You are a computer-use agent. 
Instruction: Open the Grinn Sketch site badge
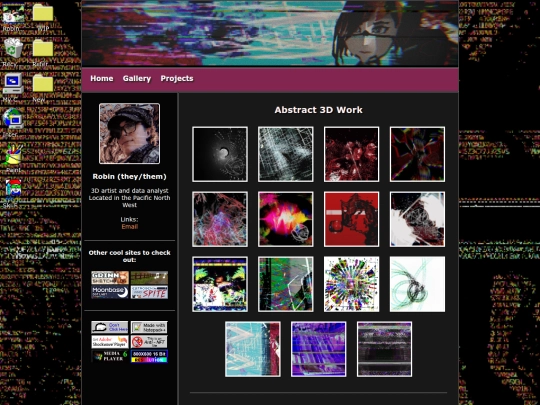point(110,278)
